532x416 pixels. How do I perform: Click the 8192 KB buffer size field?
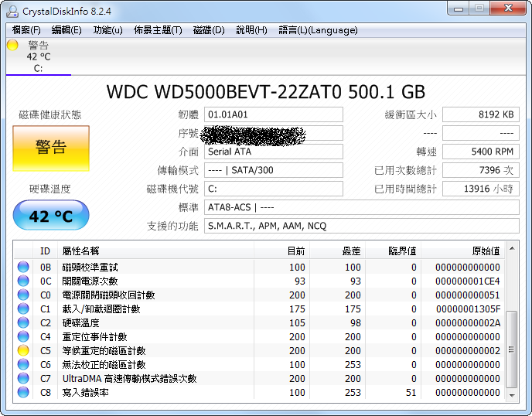(481, 114)
